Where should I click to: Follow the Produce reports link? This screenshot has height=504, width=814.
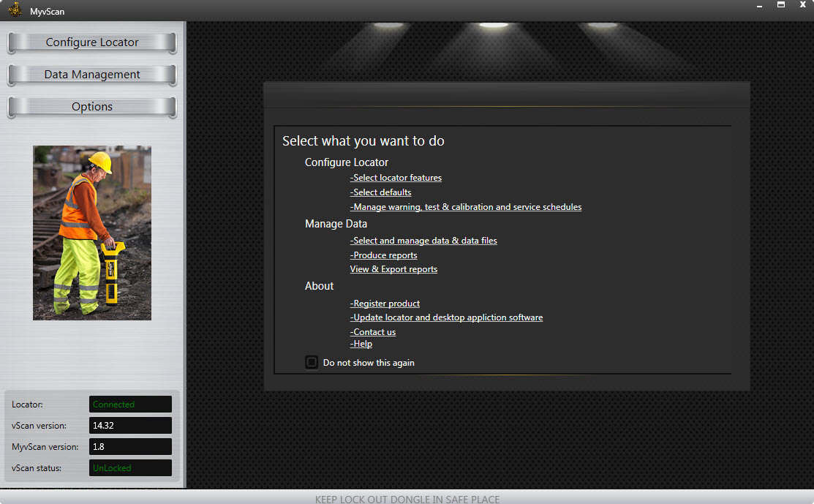[384, 255]
